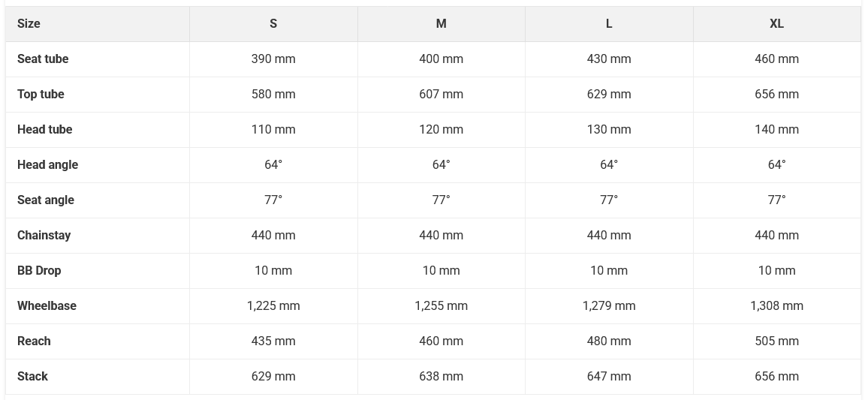868x400 pixels.
Task: Click the Wheelbase row label
Action: (x=47, y=306)
